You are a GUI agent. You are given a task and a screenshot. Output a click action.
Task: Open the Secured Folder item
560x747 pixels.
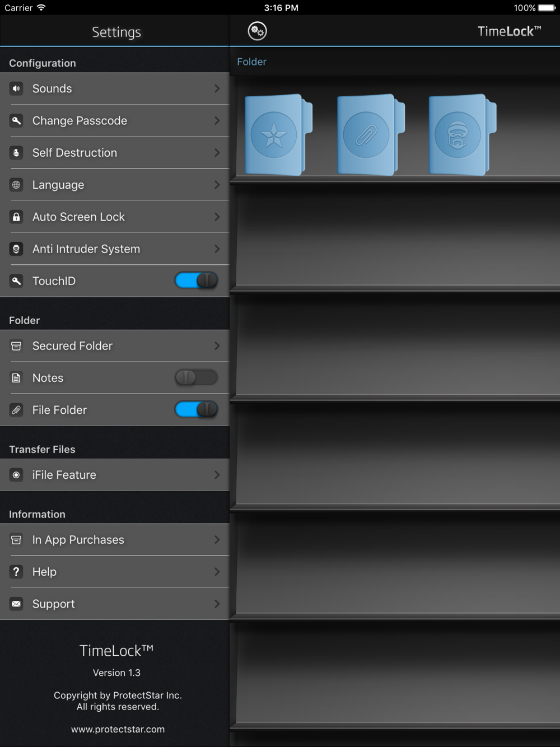point(115,346)
